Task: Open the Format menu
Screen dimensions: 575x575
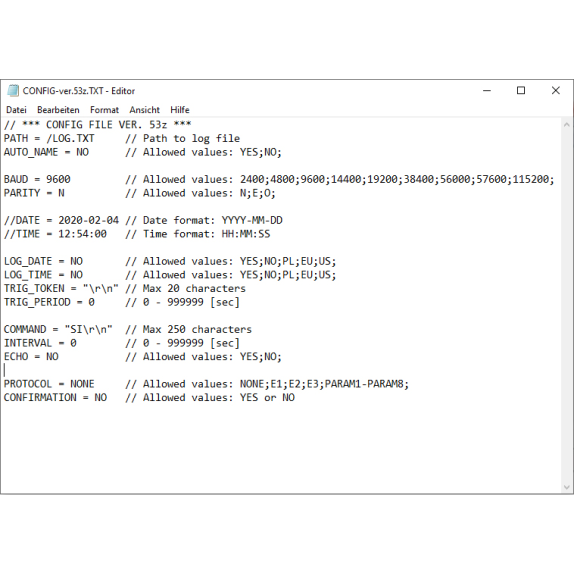Action: 104,110
